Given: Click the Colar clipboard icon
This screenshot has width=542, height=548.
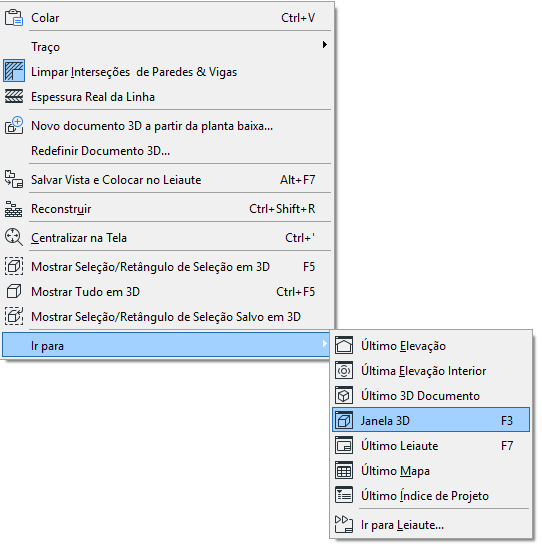Looking at the screenshot, I should click(14, 17).
